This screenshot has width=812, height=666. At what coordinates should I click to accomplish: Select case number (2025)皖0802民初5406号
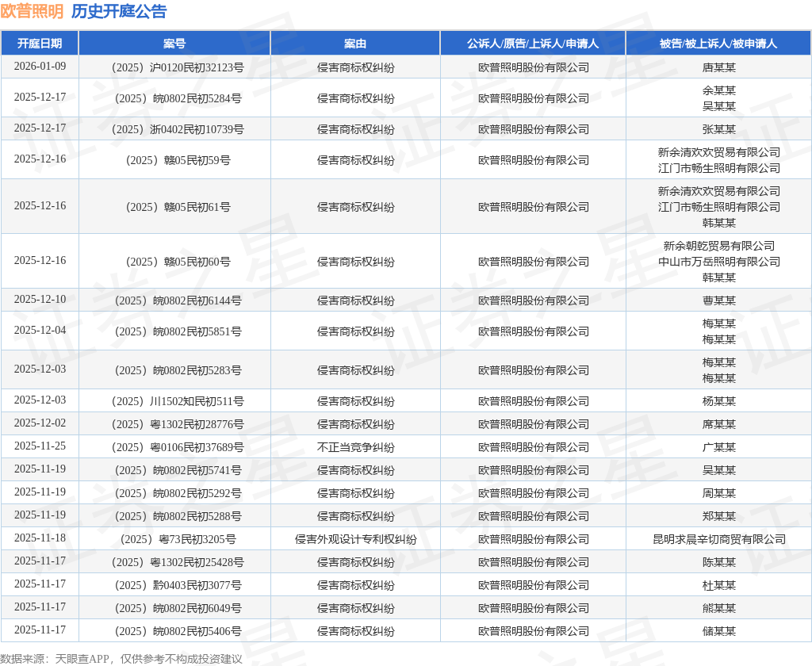tap(174, 631)
